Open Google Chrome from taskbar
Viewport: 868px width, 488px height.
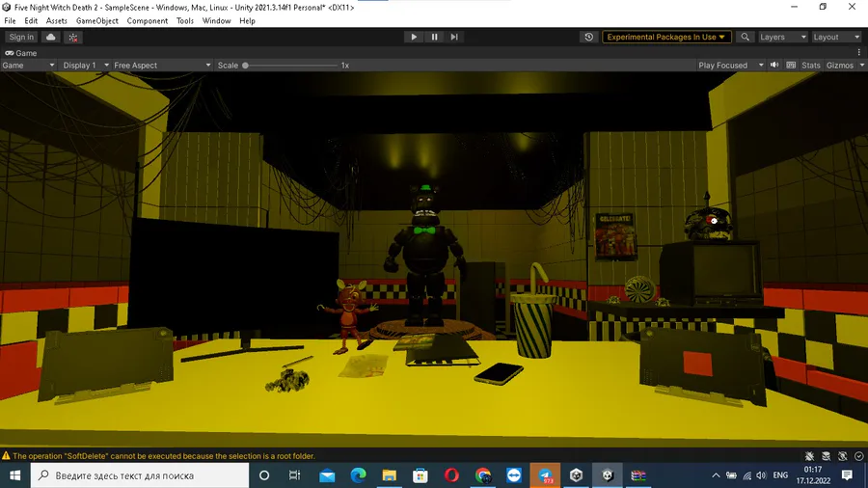(x=483, y=475)
